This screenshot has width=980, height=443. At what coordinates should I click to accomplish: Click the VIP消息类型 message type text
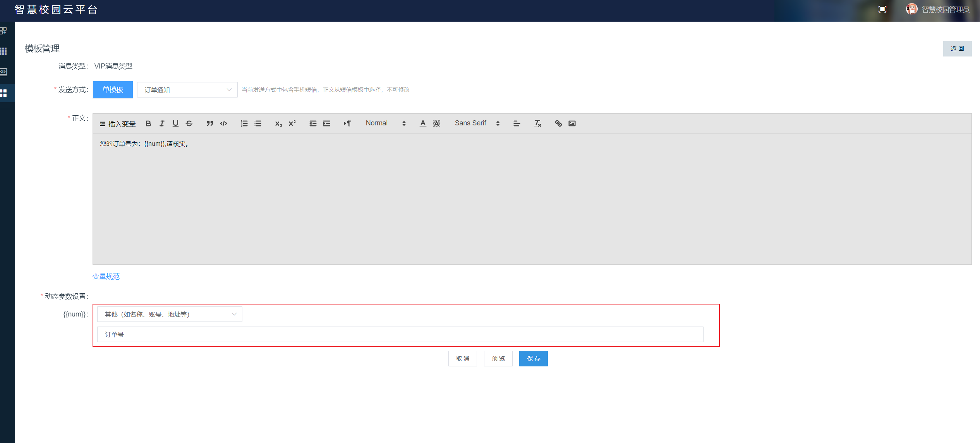[x=113, y=66]
